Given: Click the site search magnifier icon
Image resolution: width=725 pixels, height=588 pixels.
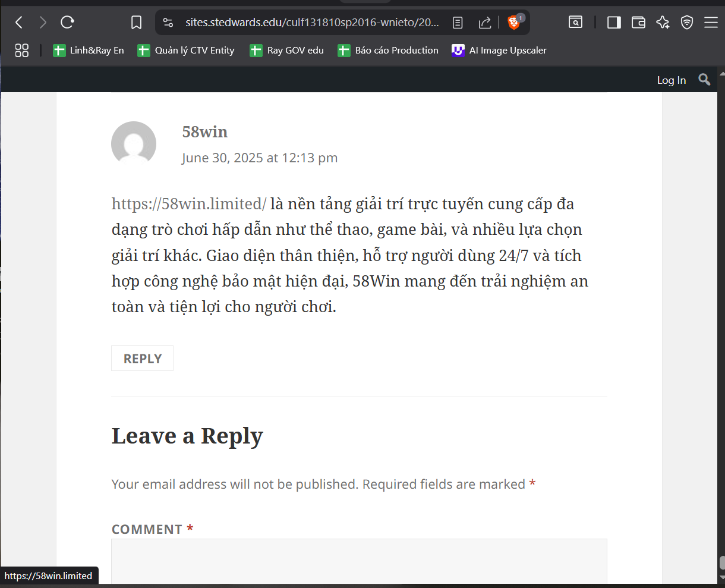Looking at the screenshot, I should [704, 80].
